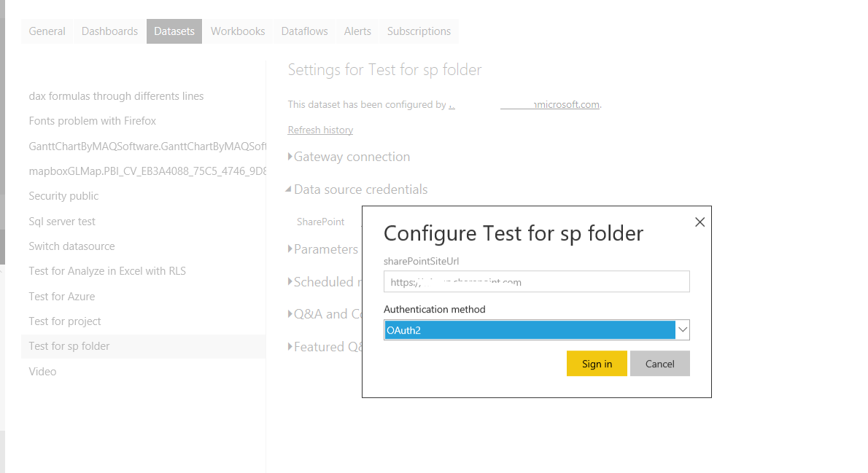Image resolution: width=868 pixels, height=473 pixels.
Task: Open the Authentication method dropdown arrow
Action: 683,329
